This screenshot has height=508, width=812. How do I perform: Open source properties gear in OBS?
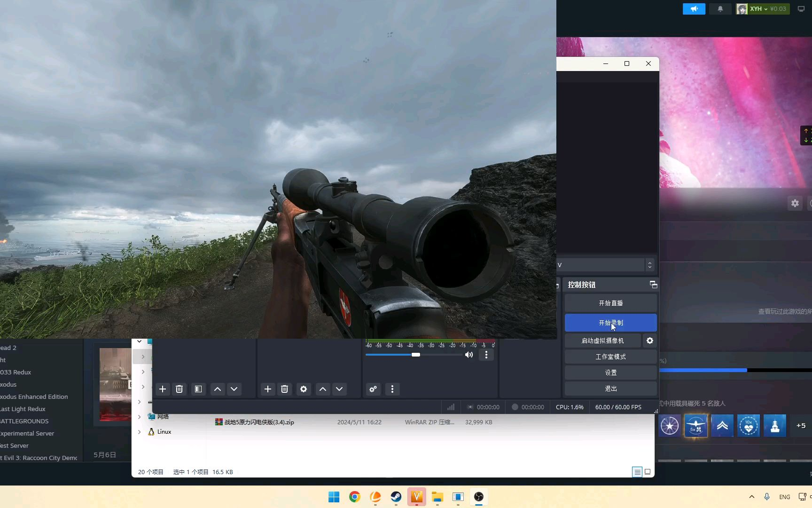(304, 389)
